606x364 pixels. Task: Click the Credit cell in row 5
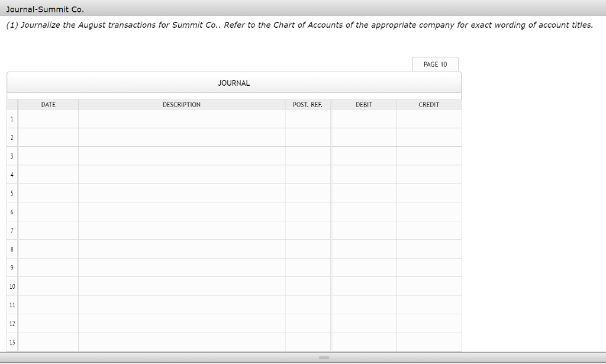[x=429, y=193]
